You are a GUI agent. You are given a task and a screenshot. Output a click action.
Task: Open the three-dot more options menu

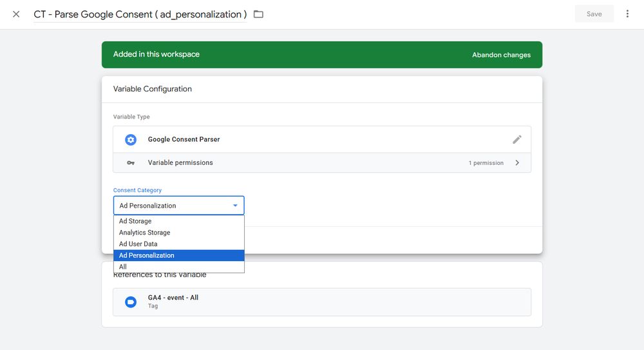pos(627,14)
